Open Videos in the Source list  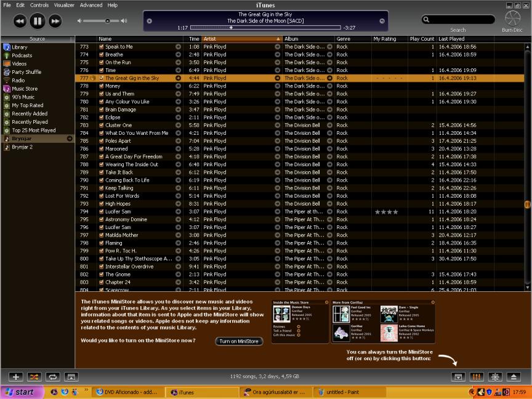(19, 64)
